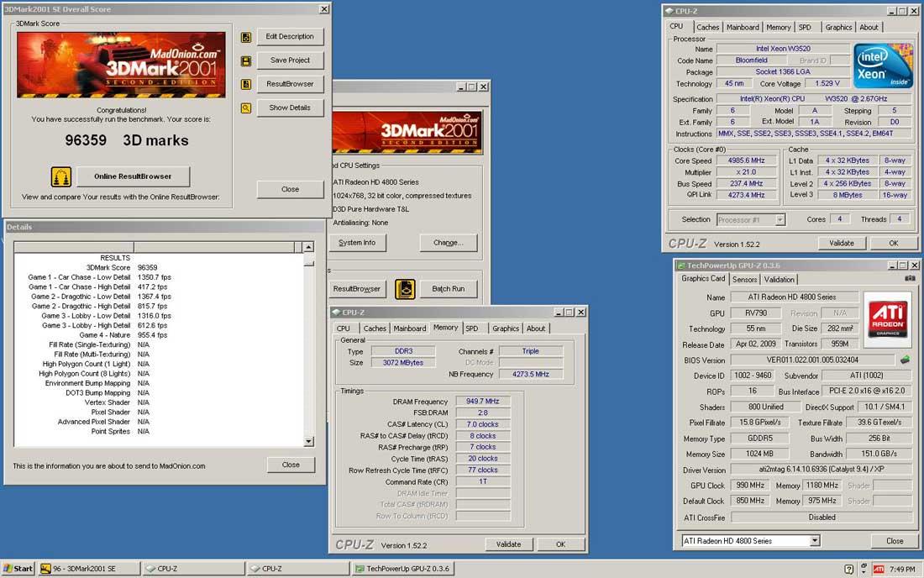Click Save Project button
924x578 pixels.
(x=290, y=60)
